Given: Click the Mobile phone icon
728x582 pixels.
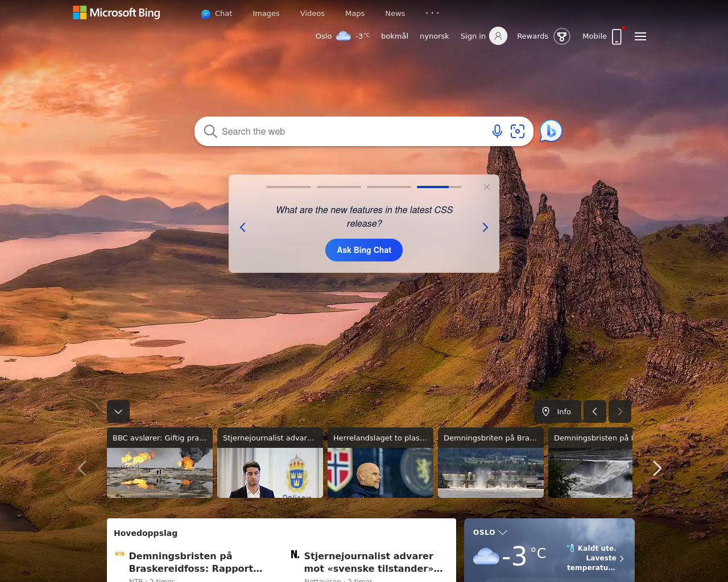Looking at the screenshot, I should click(617, 36).
